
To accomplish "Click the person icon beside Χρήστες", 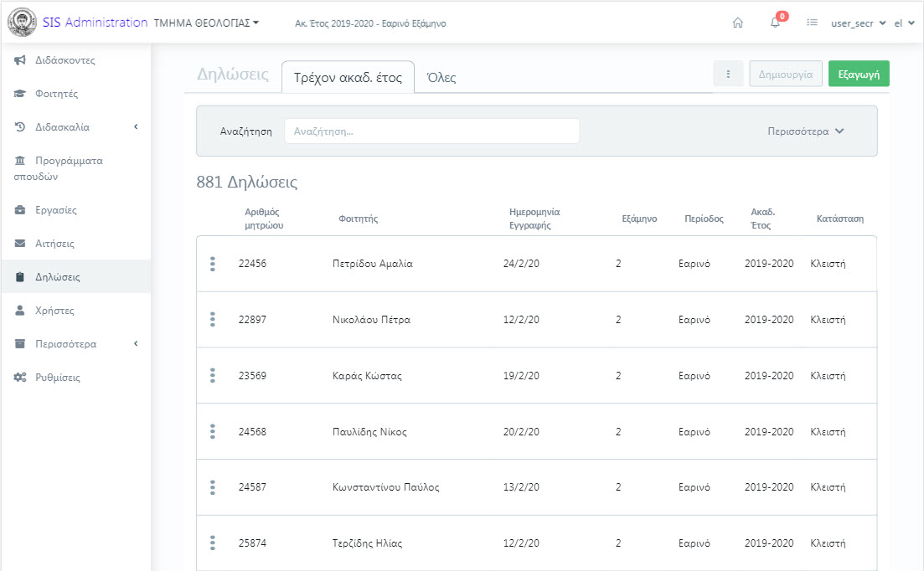I will click(x=20, y=311).
